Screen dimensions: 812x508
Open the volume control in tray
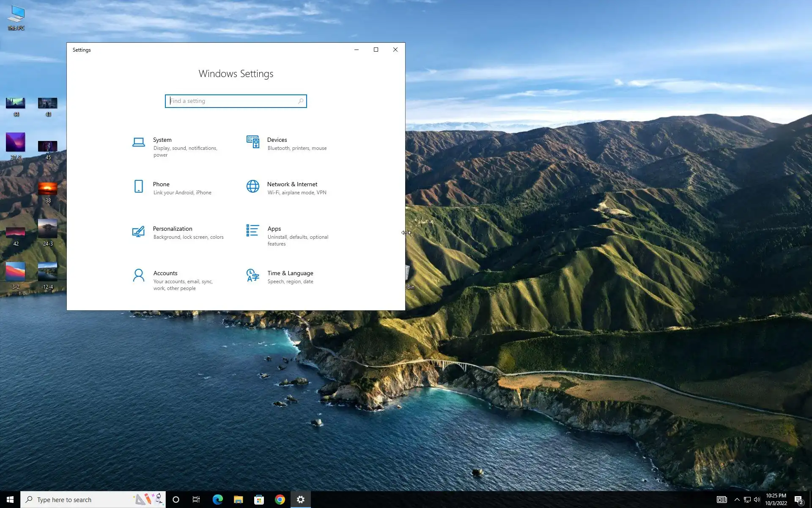[757, 500]
